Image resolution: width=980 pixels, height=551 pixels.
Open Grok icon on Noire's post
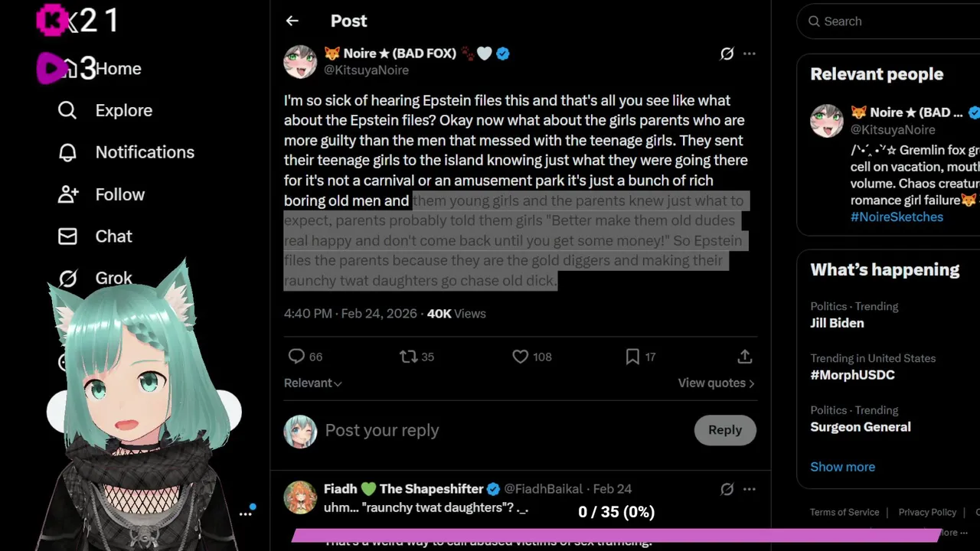click(x=727, y=54)
